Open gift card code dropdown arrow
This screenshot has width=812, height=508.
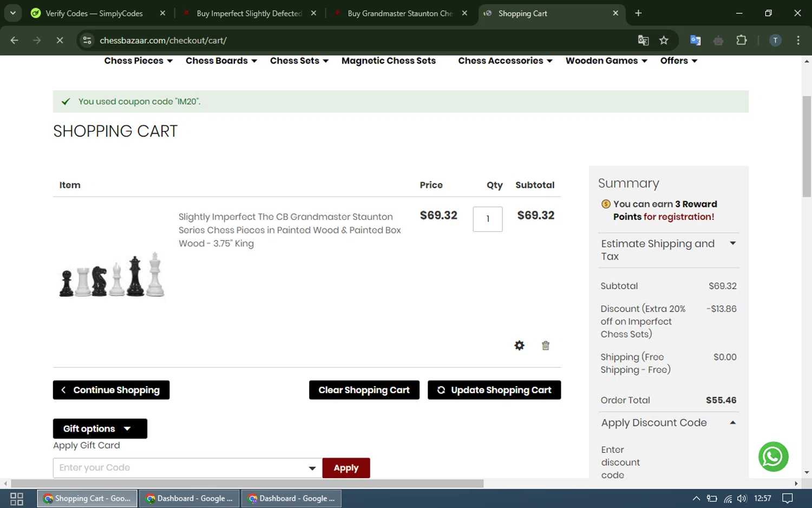point(312,468)
